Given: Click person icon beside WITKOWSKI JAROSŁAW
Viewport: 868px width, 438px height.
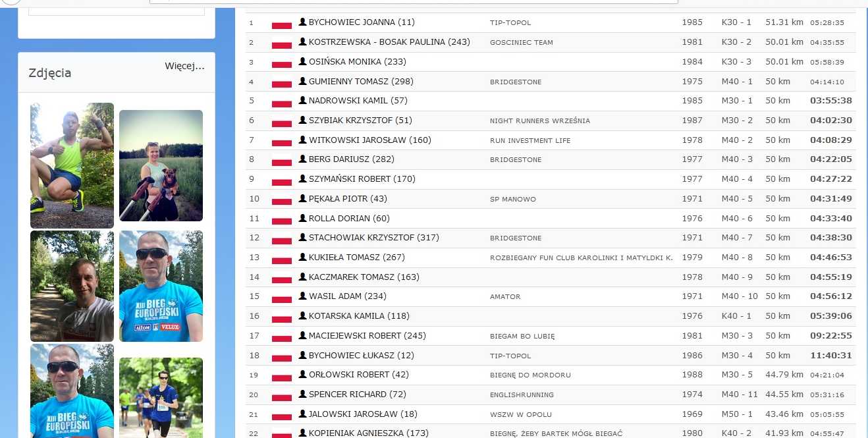Looking at the screenshot, I should (x=302, y=140).
